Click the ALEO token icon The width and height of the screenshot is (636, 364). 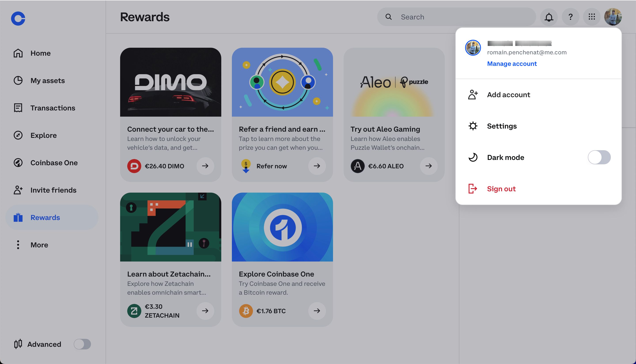tap(358, 166)
